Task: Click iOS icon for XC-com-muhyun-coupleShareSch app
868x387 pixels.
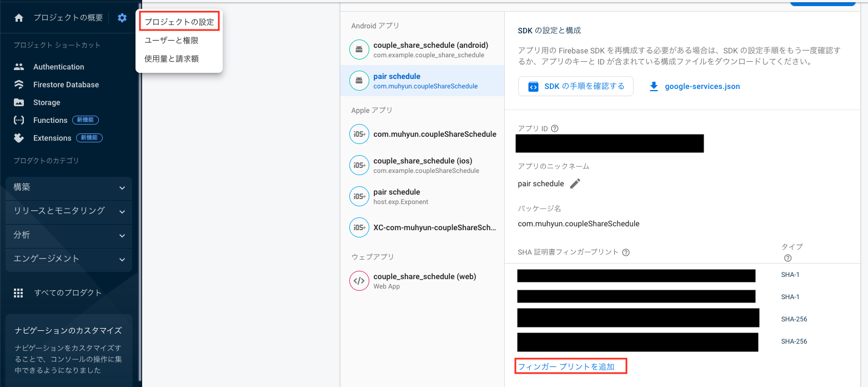Action: [x=359, y=227]
